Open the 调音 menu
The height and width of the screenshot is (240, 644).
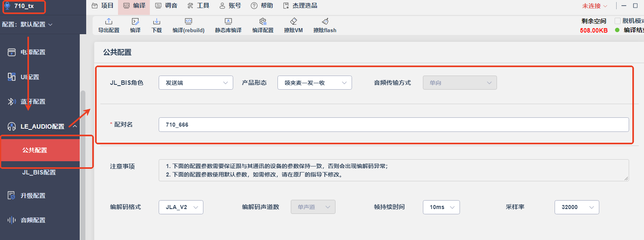[x=166, y=6]
